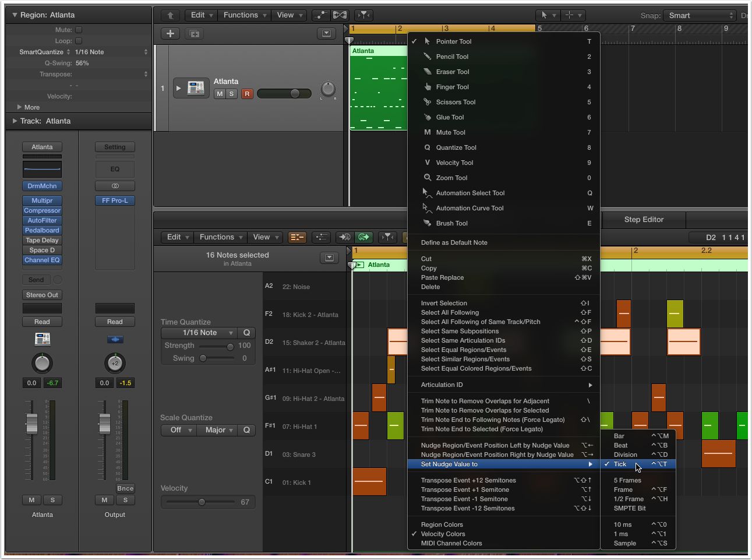Adjust the piano roll Velocity slider

[201, 502]
